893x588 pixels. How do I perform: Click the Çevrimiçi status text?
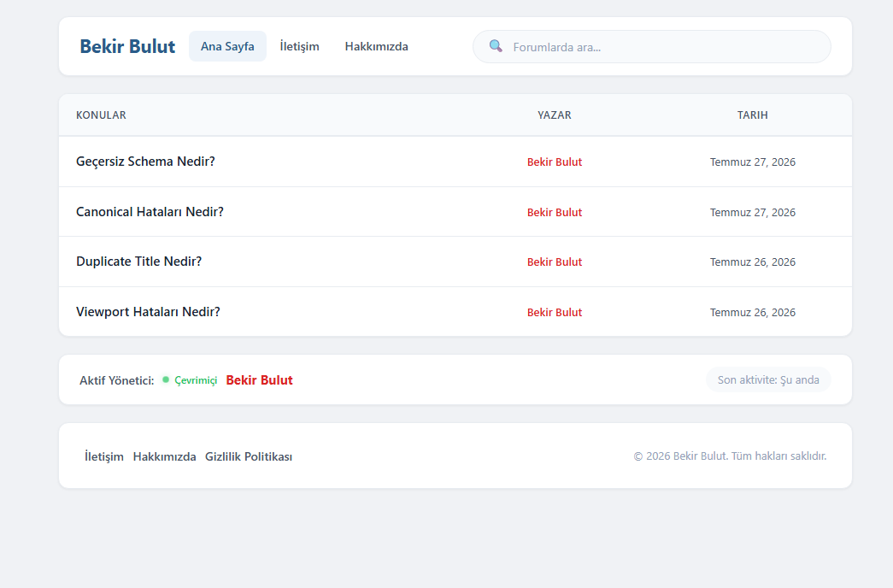tap(196, 380)
